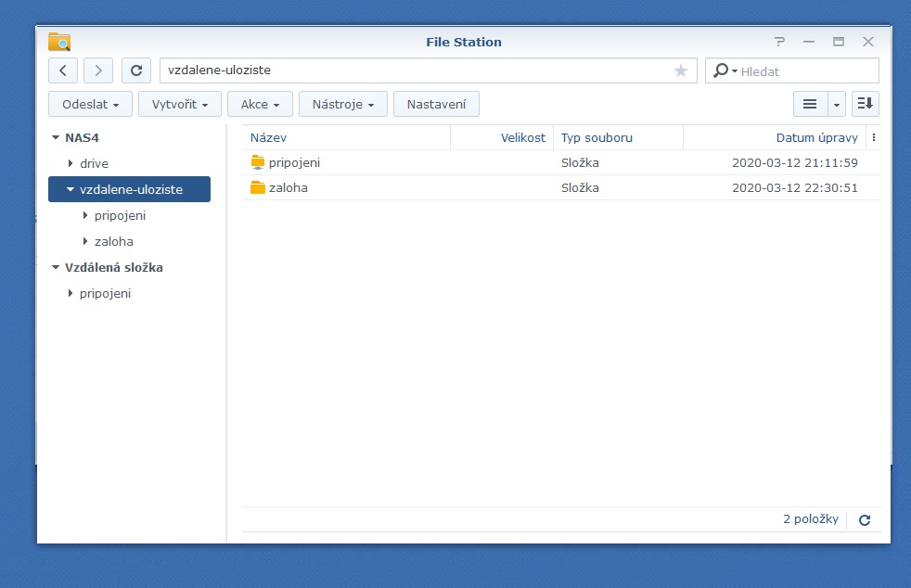Click the Hledat search field
The image size is (911, 588).
(x=805, y=71)
